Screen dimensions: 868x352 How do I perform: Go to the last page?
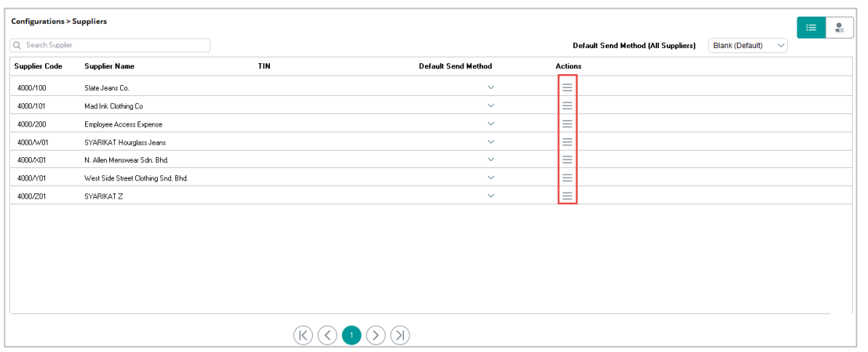(x=400, y=335)
